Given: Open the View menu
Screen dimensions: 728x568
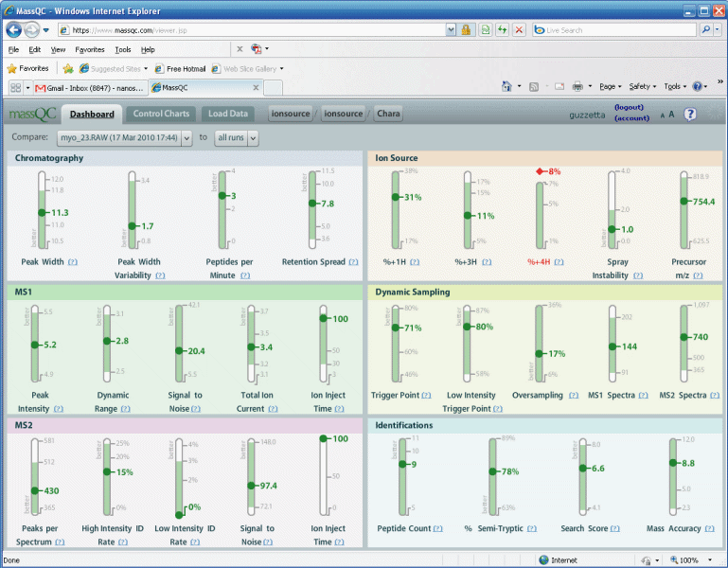Looking at the screenshot, I should pyautogui.click(x=58, y=49).
